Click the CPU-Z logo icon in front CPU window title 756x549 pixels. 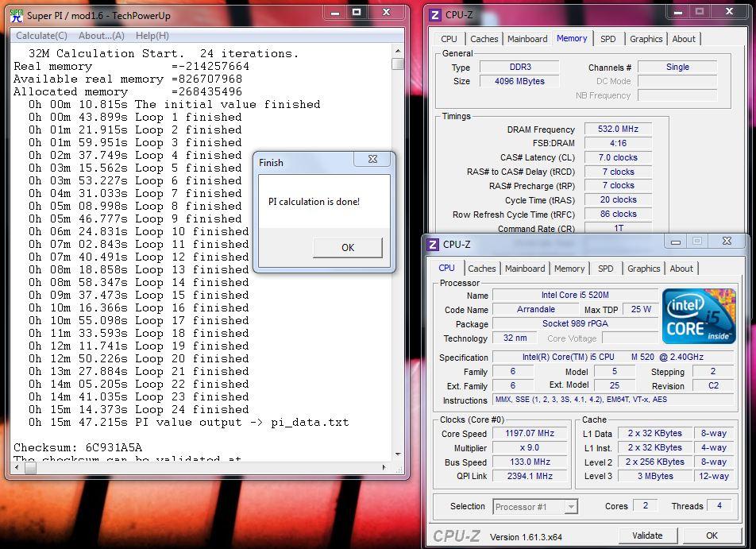[x=433, y=245]
